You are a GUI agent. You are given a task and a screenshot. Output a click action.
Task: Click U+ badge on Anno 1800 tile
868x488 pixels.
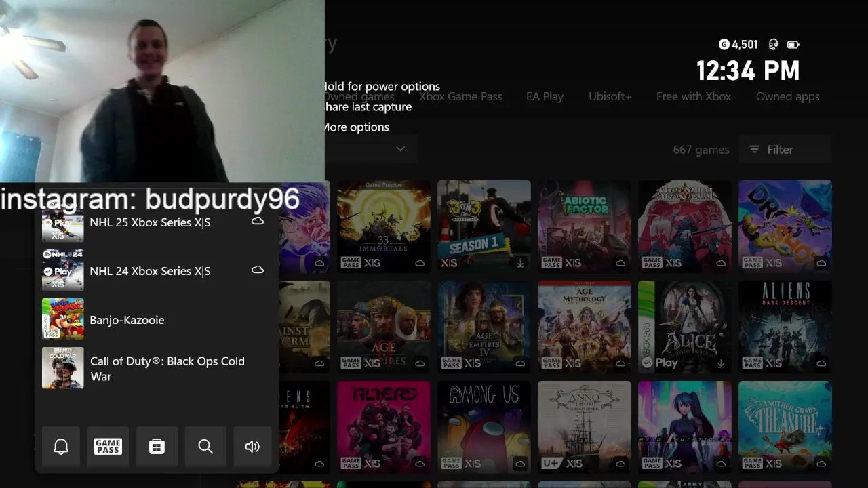(x=551, y=464)
